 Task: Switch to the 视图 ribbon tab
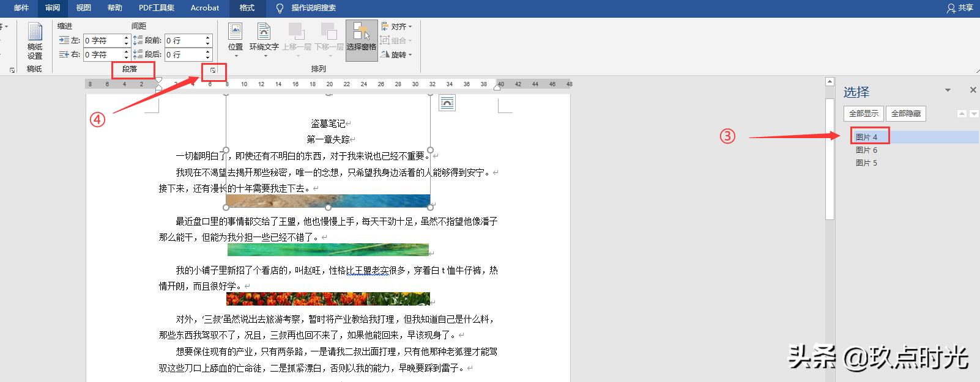tap(84, 8)
